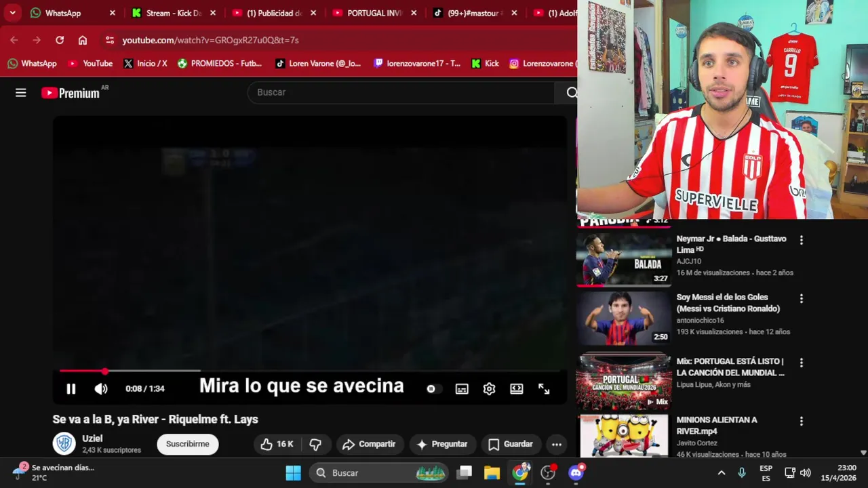Viewport: 868px width, 488px height.
Task: Go to YouTube Premium home logo
Action: click(x=71, y=93)
